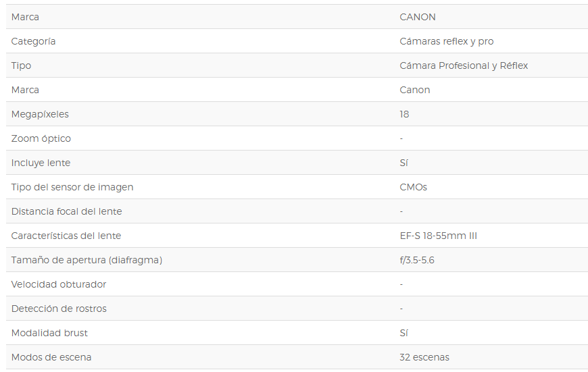Click 'Tipo del sensor de imagen' label
This screenshot has height=372, width=588.
72,187
